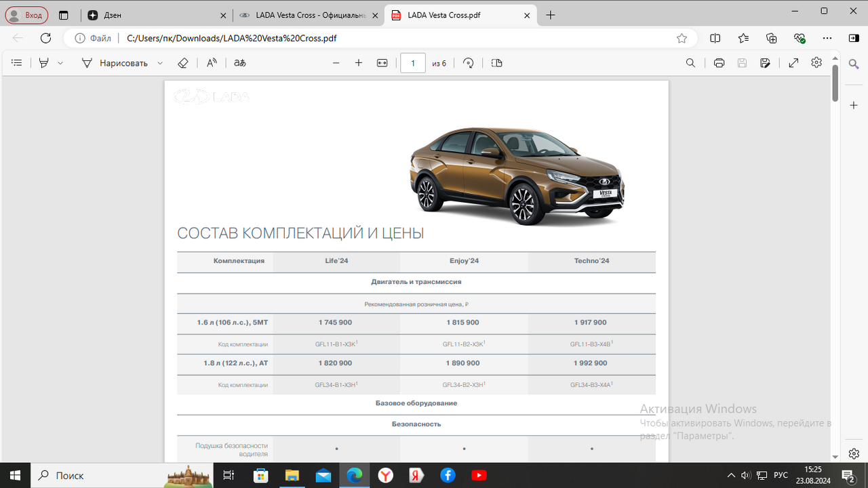Viewport: 868px width, 488px height.
Task: Launch Microsoft Store from taskbar
Action: [x=260, y=476]
